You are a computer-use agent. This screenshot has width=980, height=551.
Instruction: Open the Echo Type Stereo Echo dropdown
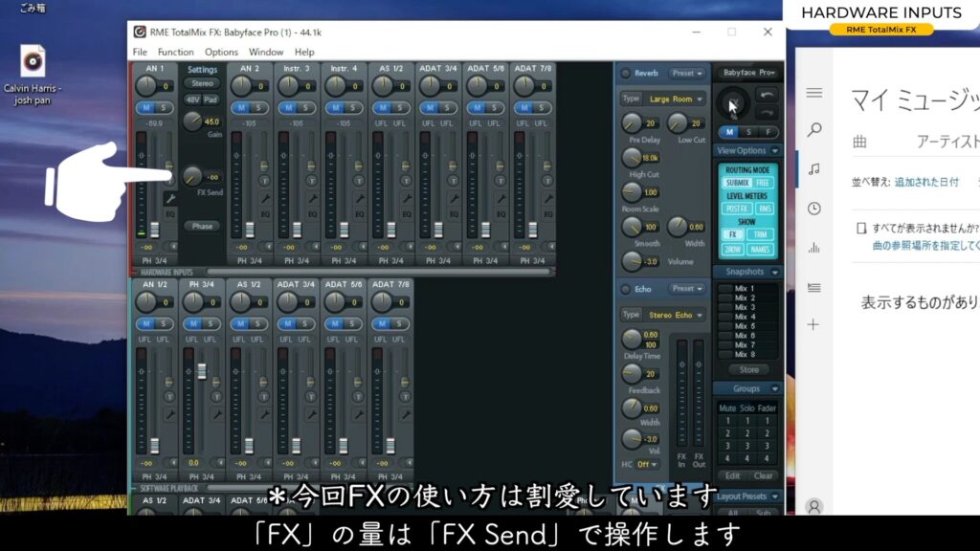coord(675,315)
